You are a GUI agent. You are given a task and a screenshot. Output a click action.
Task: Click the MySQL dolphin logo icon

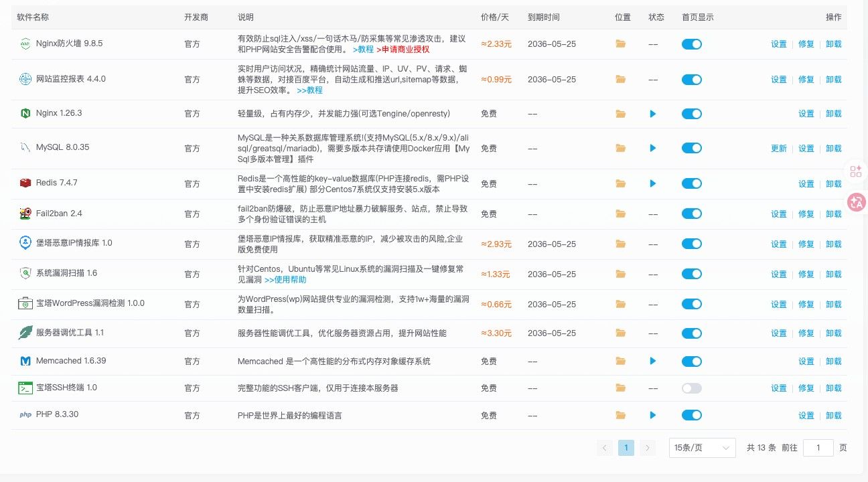tap(25, 147)
